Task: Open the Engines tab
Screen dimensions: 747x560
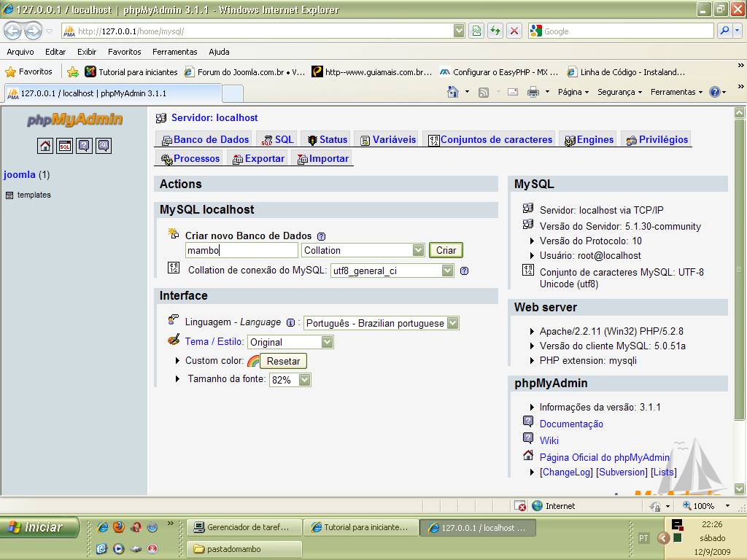Action: [x=589, y=139]
